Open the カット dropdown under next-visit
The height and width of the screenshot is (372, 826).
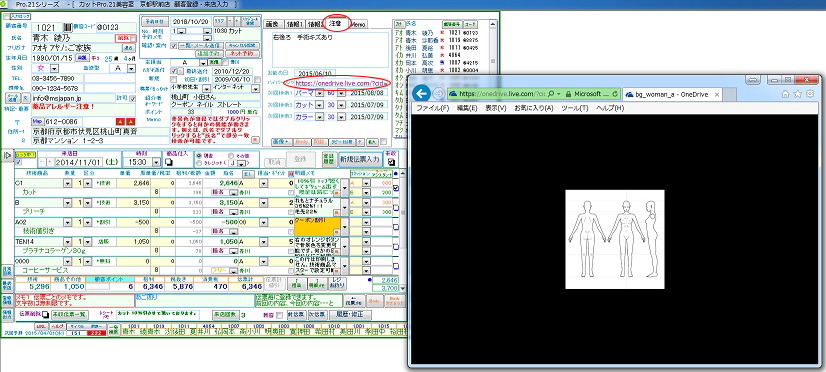pyautogui.click(x=319, y=105)
